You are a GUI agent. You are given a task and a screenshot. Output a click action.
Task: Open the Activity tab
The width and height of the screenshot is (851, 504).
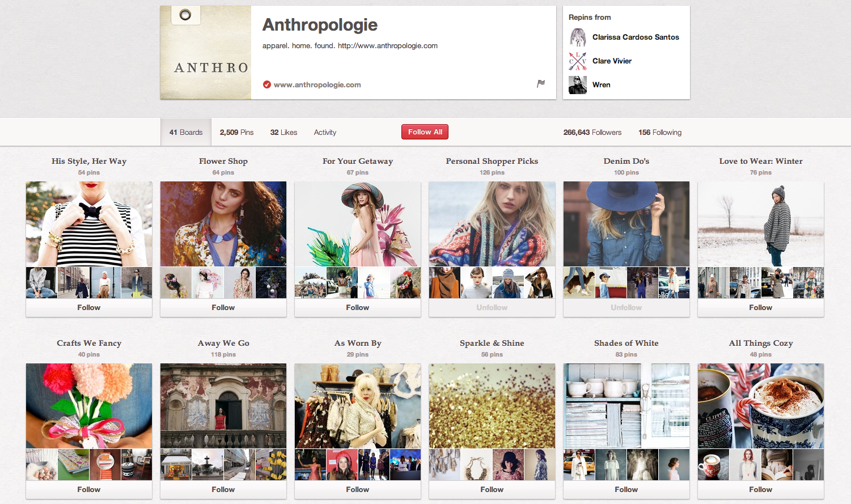pos(325,132)
